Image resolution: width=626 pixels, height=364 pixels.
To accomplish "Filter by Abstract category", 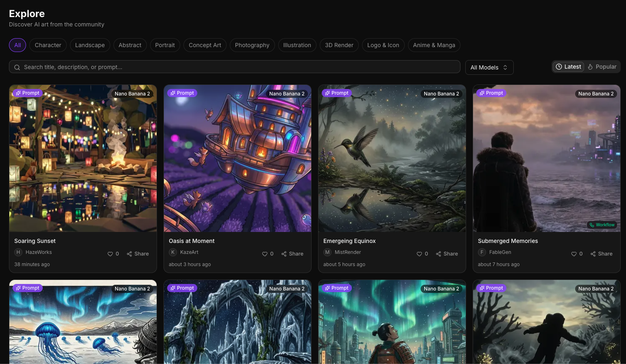I will [x=130, y=45].
